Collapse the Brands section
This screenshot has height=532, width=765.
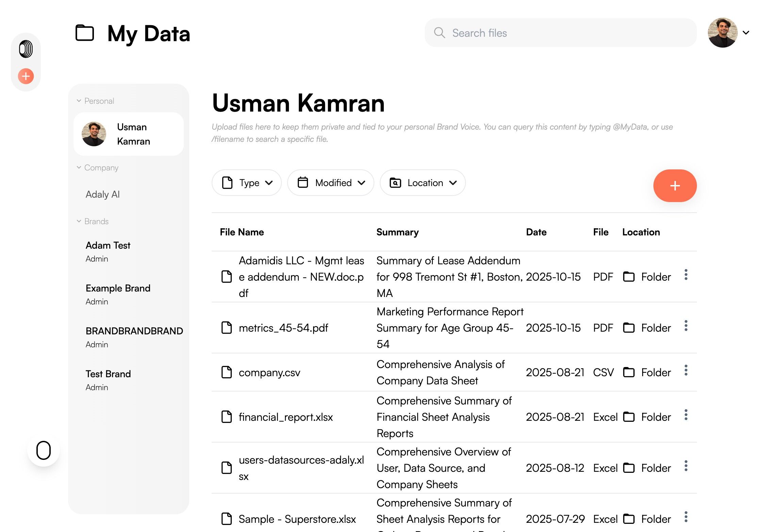point(79,221)
